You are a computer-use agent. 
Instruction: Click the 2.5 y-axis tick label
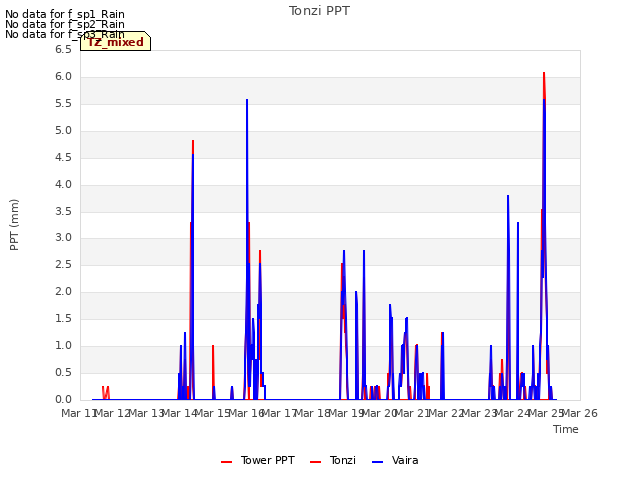[x=63, y=264]
